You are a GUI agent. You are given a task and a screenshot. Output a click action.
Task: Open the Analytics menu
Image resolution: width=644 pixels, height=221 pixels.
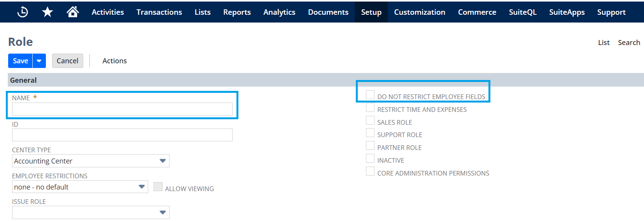pos(279,12)
